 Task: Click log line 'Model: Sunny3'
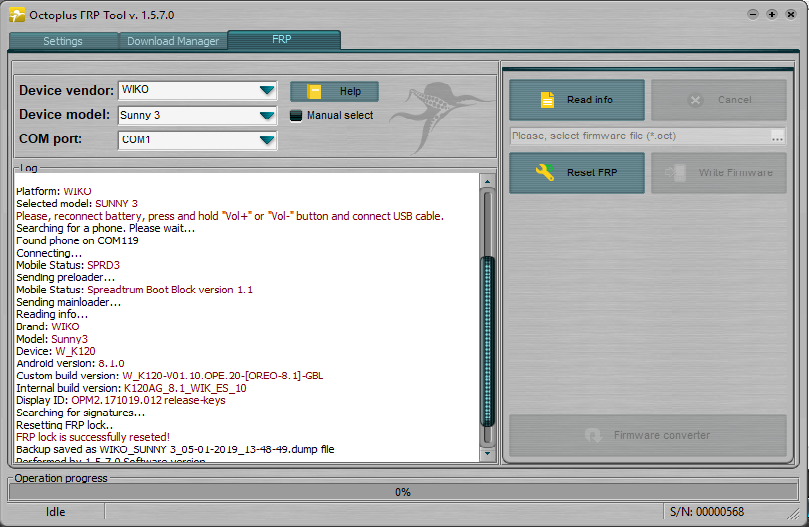tap(52, 339)
